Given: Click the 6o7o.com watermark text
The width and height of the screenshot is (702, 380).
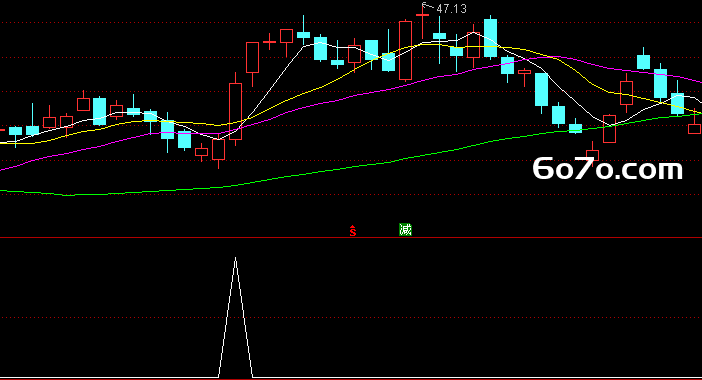Looking at the screenshot, I should [x=608, y=169].
